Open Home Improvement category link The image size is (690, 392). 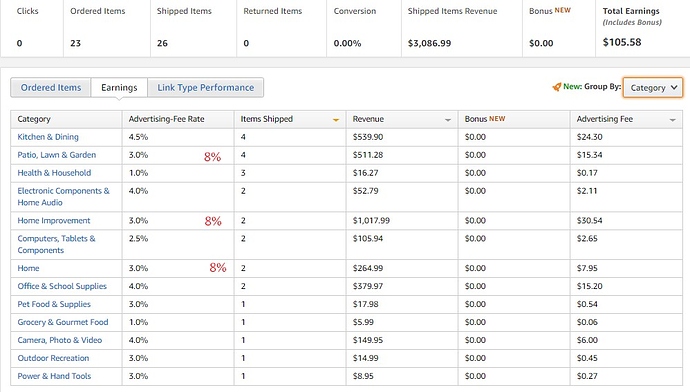tap(54, 220)
